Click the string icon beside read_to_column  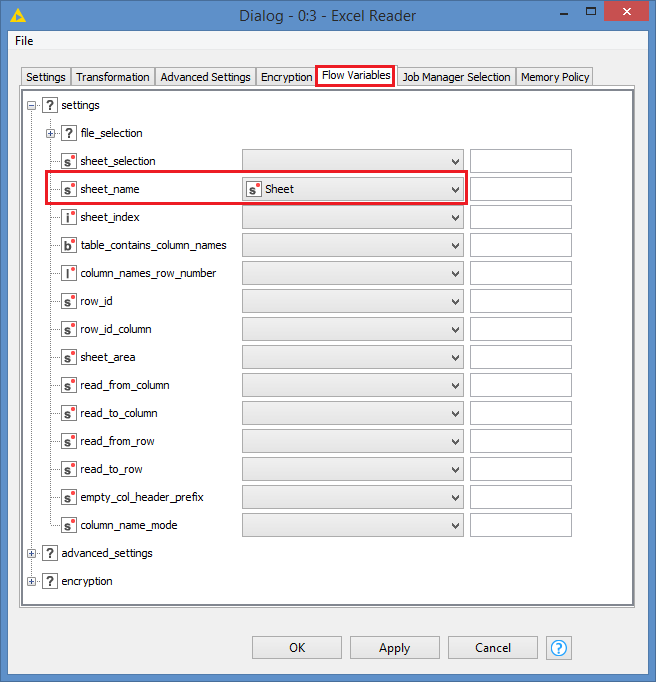69,413
